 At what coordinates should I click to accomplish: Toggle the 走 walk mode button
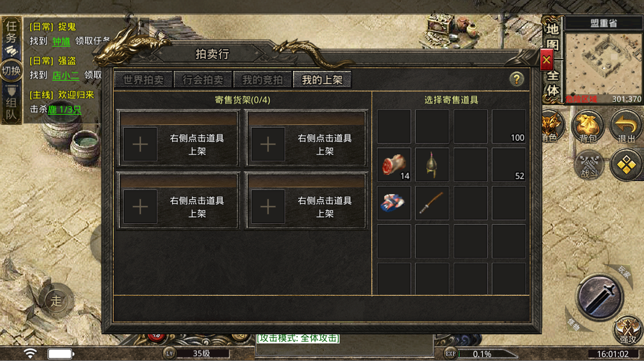[56, 301]
